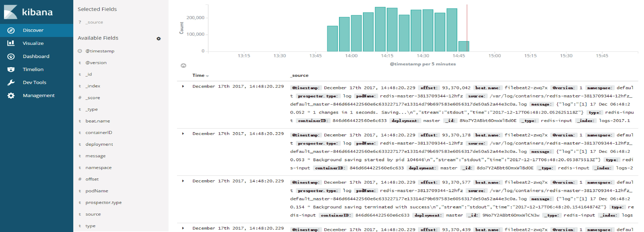Screen dimensions: 644x232
Task: Click the Kibana logo
Action: coord(28,12)
